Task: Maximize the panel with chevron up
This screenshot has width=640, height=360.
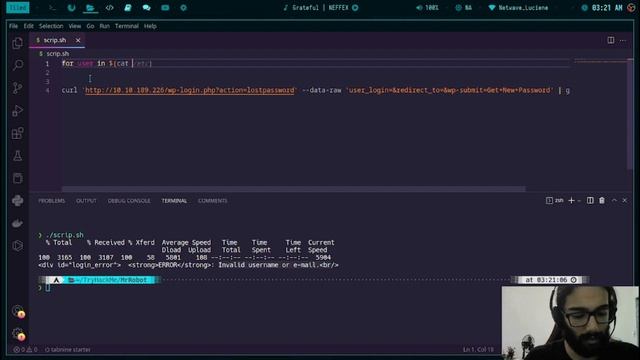Action: [x=614, y=200]
